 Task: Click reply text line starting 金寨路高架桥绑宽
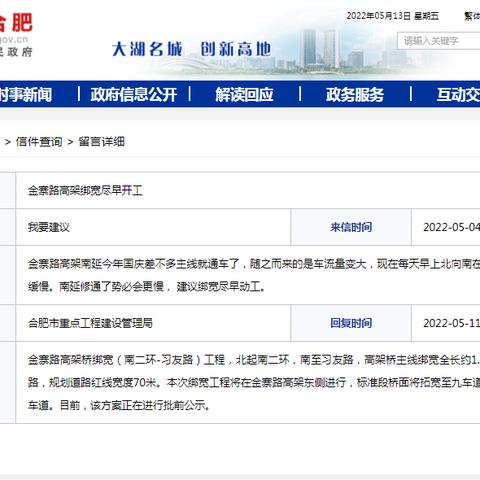click(254, 360)
